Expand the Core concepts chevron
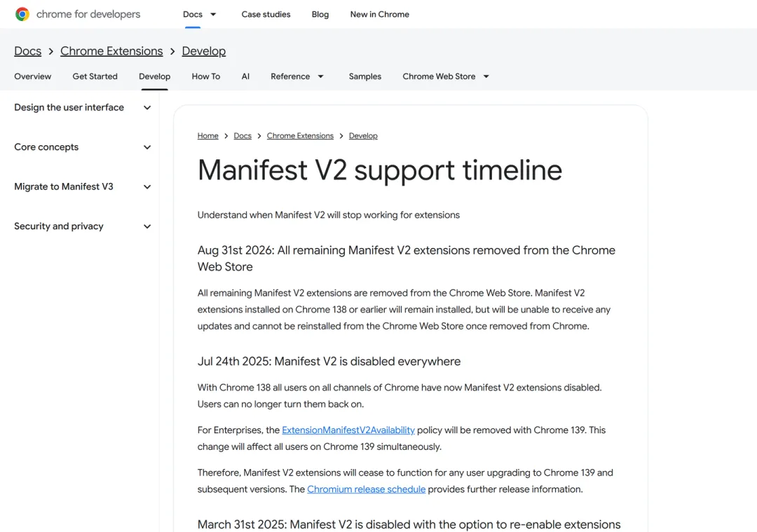Screen dimensions: 757x532 click(147, 147)
